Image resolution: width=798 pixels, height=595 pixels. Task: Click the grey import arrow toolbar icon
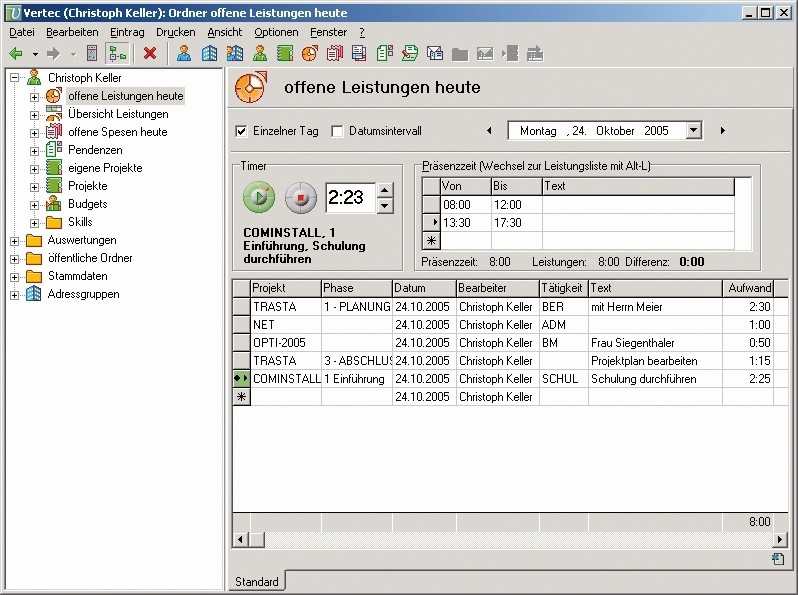pos(510,53)
